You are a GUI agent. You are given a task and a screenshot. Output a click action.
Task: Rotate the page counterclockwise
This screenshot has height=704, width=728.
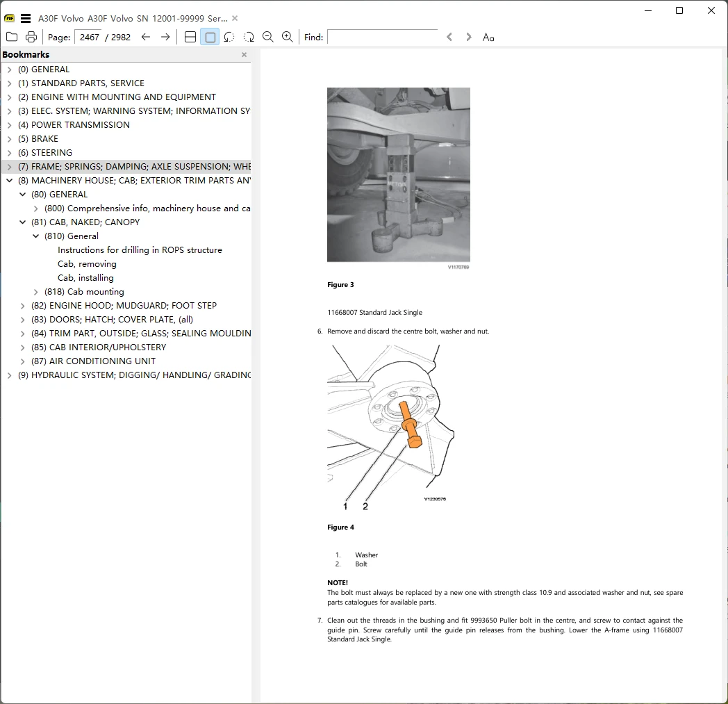[229, 37]
